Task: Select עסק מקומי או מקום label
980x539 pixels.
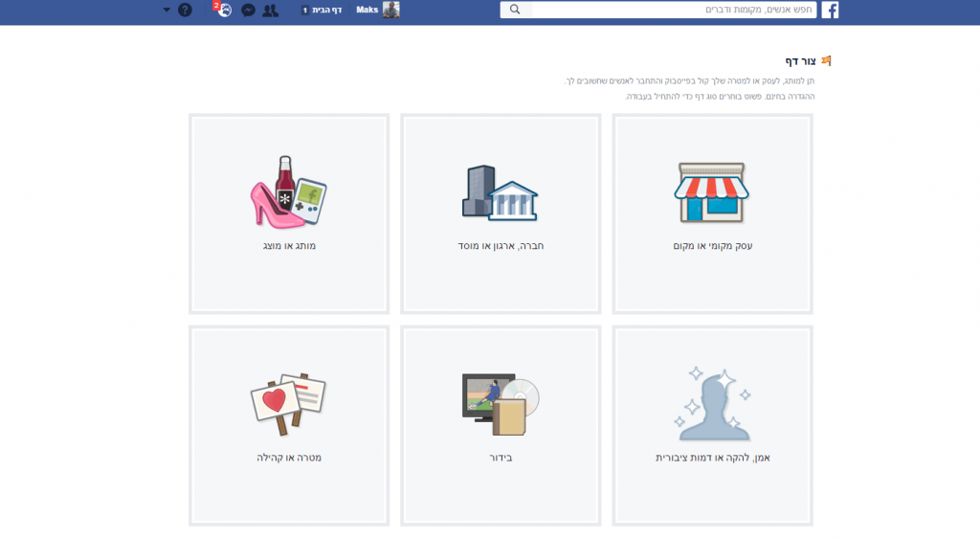Action: coord(712,246)
